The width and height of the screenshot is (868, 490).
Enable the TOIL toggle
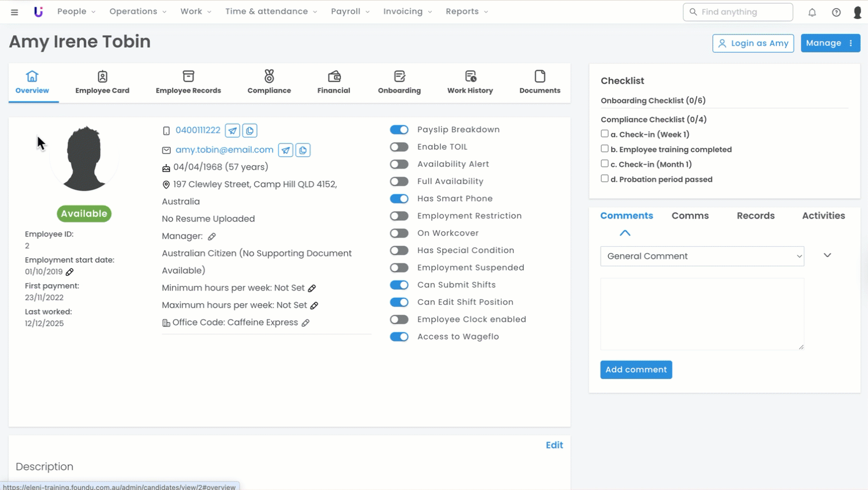pos(399,147)
